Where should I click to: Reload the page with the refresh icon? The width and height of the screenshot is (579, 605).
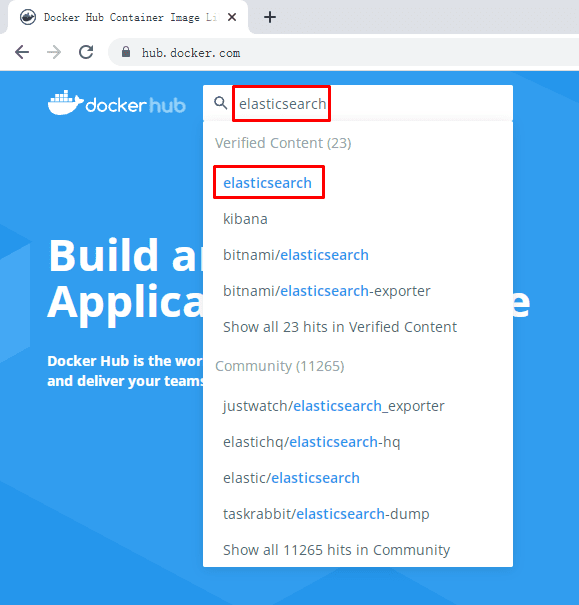(x=86, y=52)
